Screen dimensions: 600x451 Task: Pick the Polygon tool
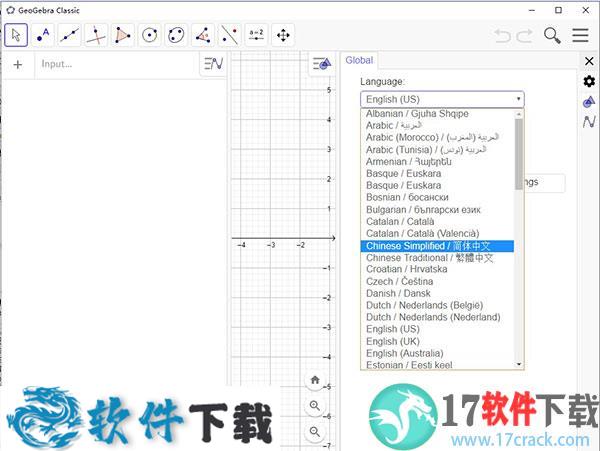pyautogui.click(x=123, y=36)
